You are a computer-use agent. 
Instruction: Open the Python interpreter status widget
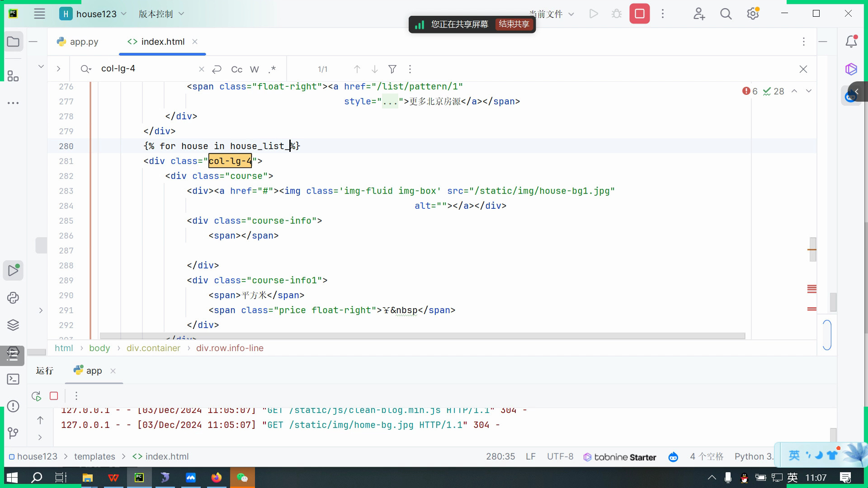tap(754, 457)
